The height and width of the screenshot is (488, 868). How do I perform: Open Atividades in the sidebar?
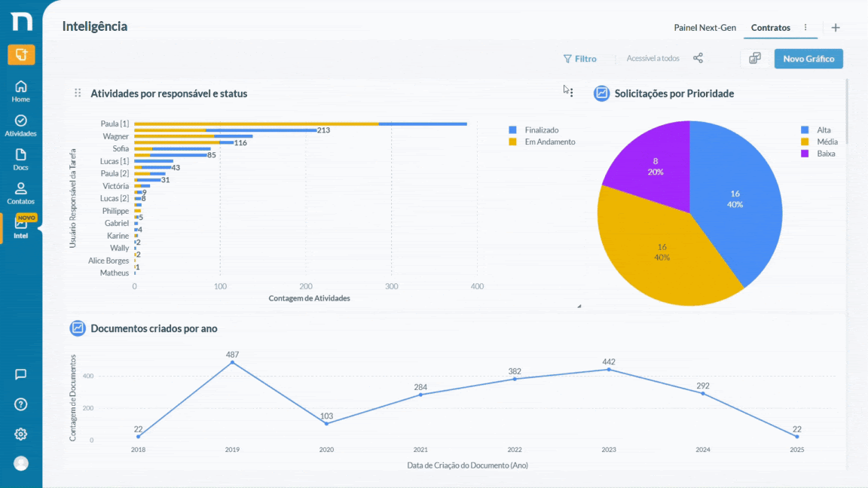(21, 126)
